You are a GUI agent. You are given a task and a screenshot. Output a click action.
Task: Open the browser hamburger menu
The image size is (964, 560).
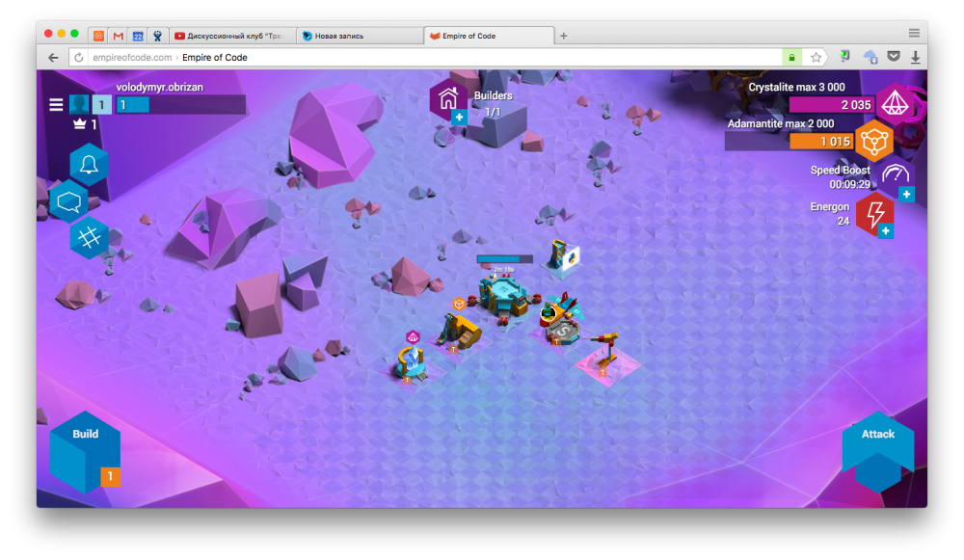pos(914,33)
